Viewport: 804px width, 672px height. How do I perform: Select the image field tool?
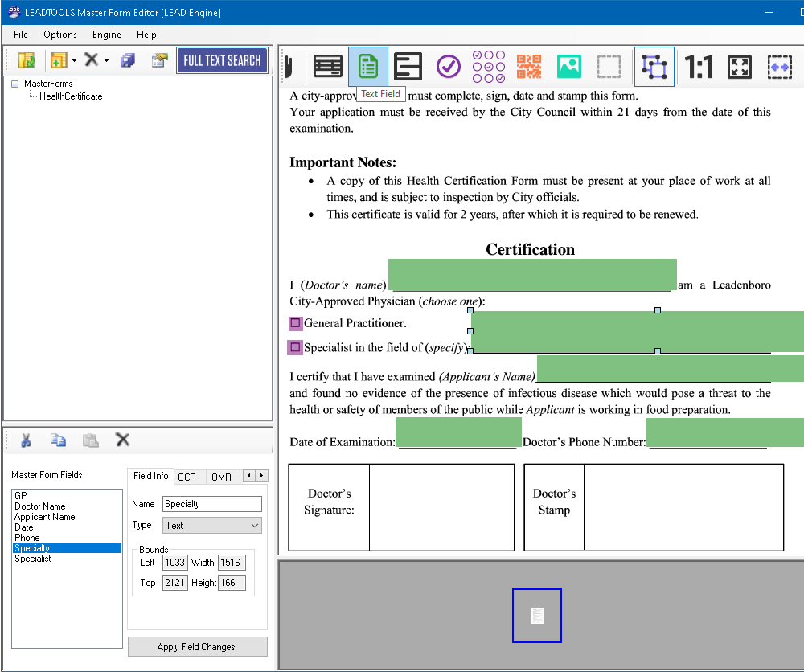click(569, 67)
